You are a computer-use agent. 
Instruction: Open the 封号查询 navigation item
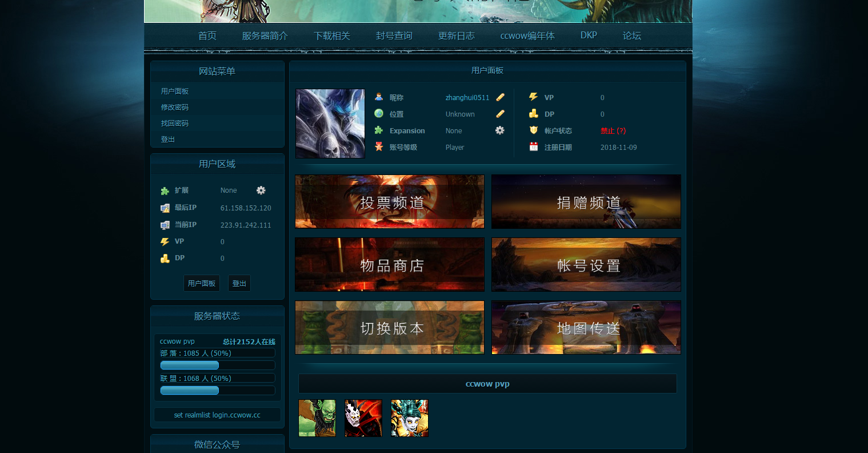tap(394, 35)
